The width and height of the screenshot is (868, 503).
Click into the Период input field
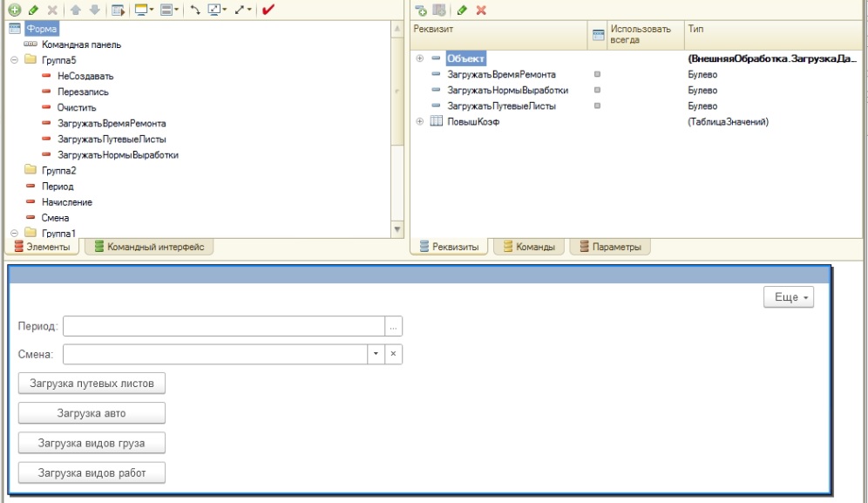pos(223,326)
